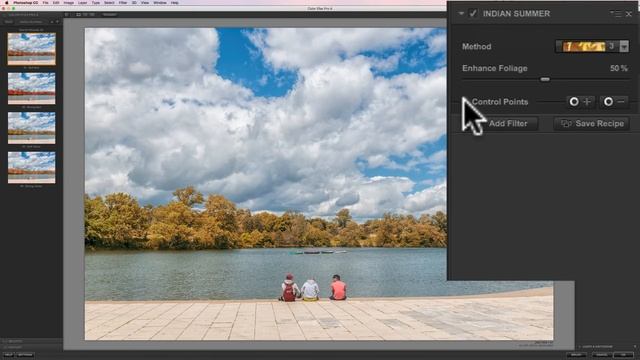Open the Type menu
This screenshot has width=640, height=360.
click(x=96, y=2)
